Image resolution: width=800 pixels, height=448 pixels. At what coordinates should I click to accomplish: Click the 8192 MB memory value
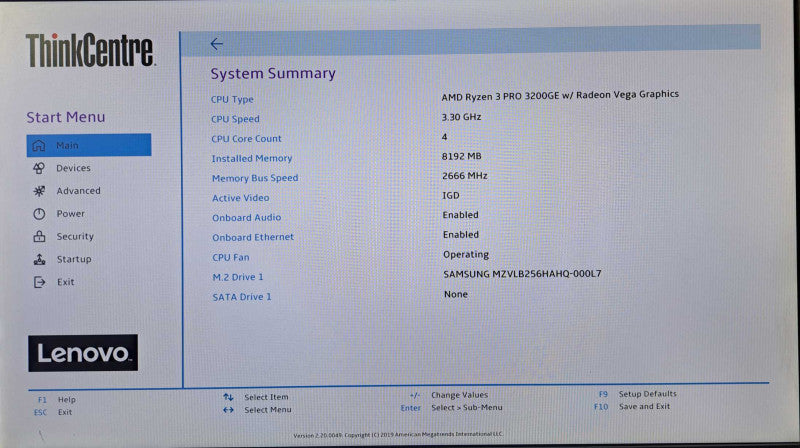click(461, 156)
